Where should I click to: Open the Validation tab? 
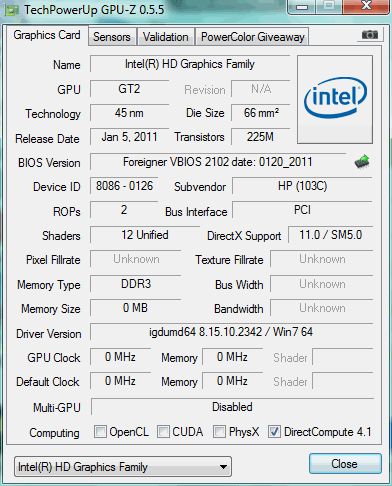coord(166,37)
